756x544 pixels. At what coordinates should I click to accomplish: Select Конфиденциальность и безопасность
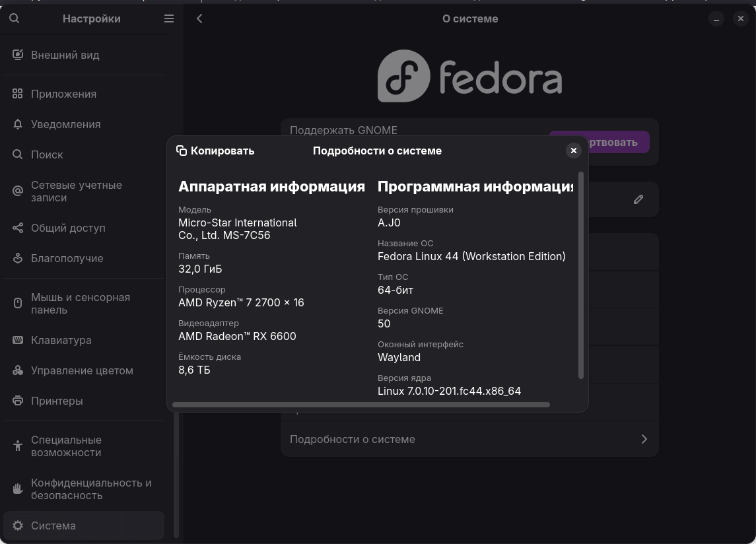click(84, 489)
